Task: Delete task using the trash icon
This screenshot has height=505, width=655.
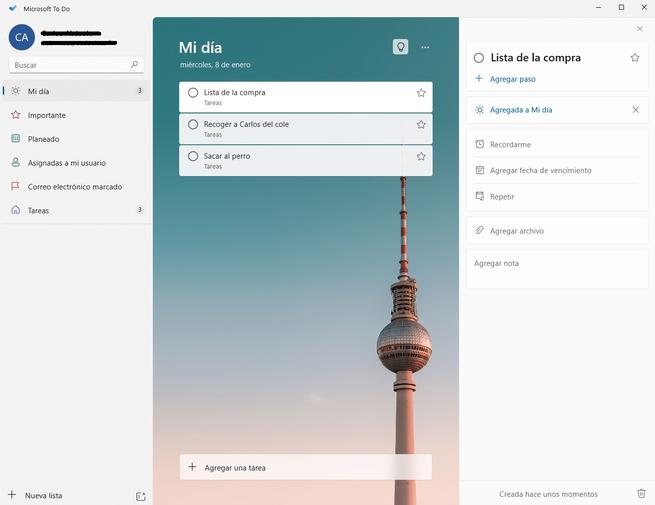Action: [x=641, y=493]
